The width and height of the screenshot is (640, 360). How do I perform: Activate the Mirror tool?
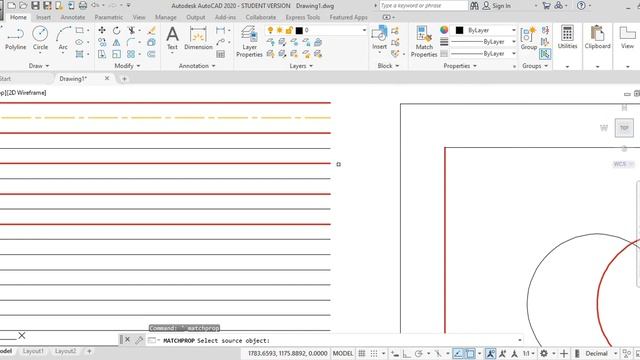(x=116, y=42)
